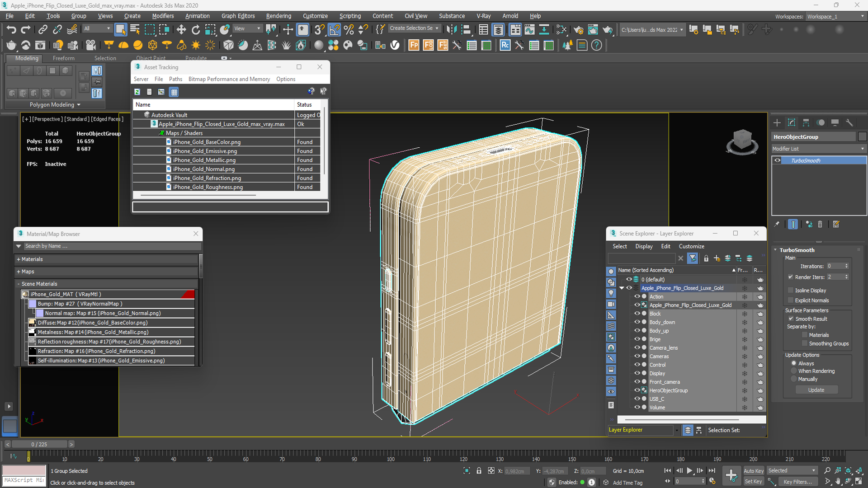Select the Manually update option

click(794, 379)
